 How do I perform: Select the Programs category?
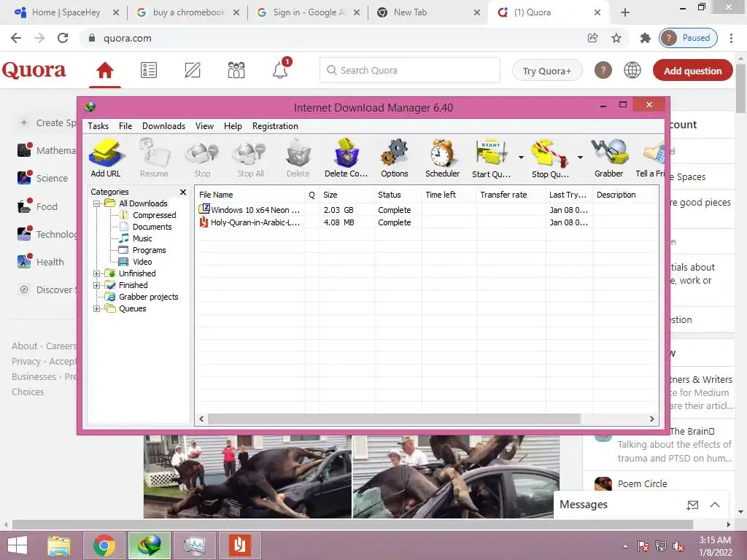click(x=149, y=250)
